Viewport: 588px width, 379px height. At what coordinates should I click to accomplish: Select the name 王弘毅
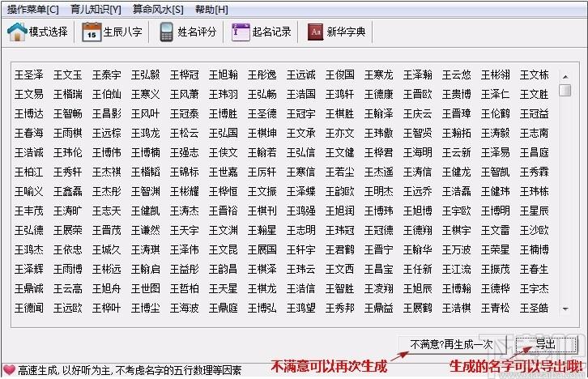coord(146,75)
